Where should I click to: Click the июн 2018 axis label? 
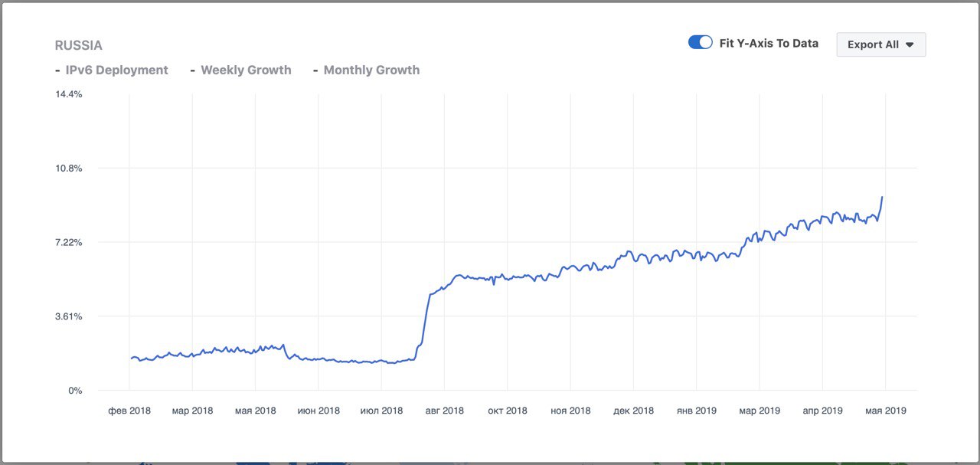pos(318,411)
